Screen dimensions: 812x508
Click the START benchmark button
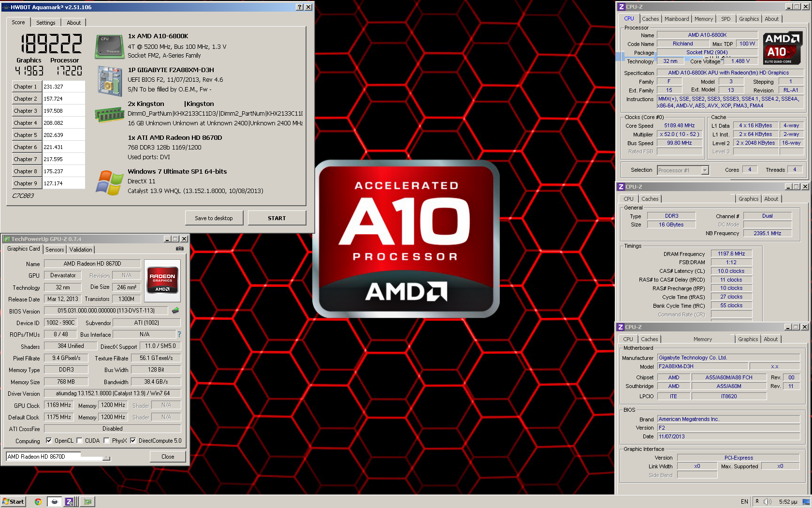click(277, 218)
